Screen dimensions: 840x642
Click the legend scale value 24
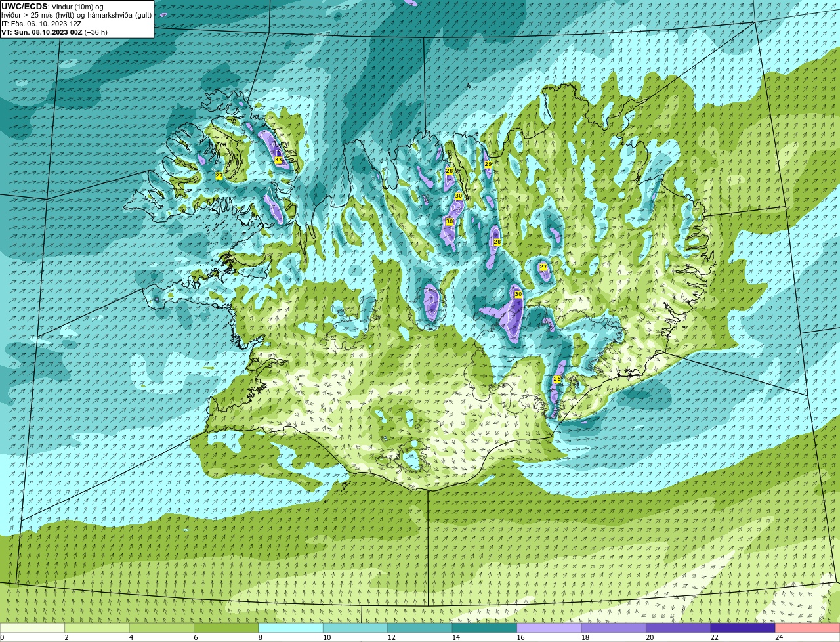[x=779, y=637]
